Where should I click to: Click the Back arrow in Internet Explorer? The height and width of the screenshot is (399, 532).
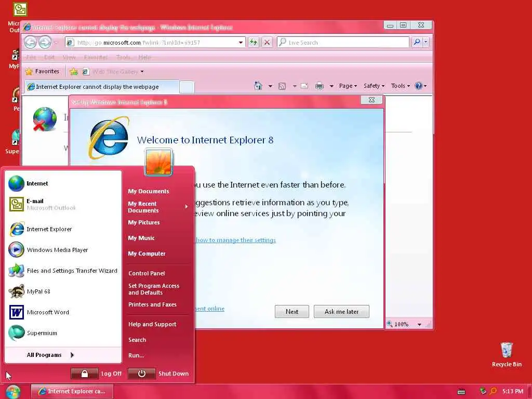point(31,43)
